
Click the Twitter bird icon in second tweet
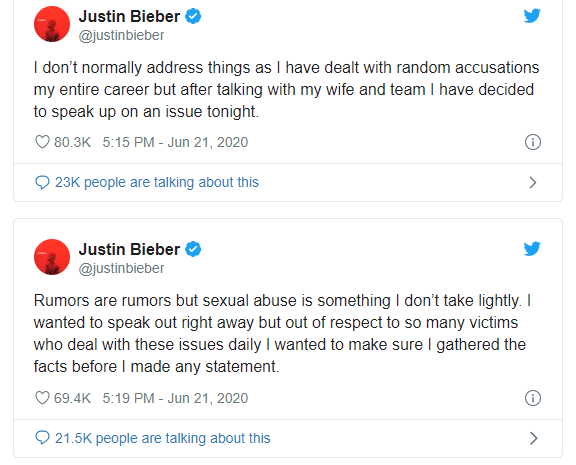pyautogui.click(x=532, y=249)
